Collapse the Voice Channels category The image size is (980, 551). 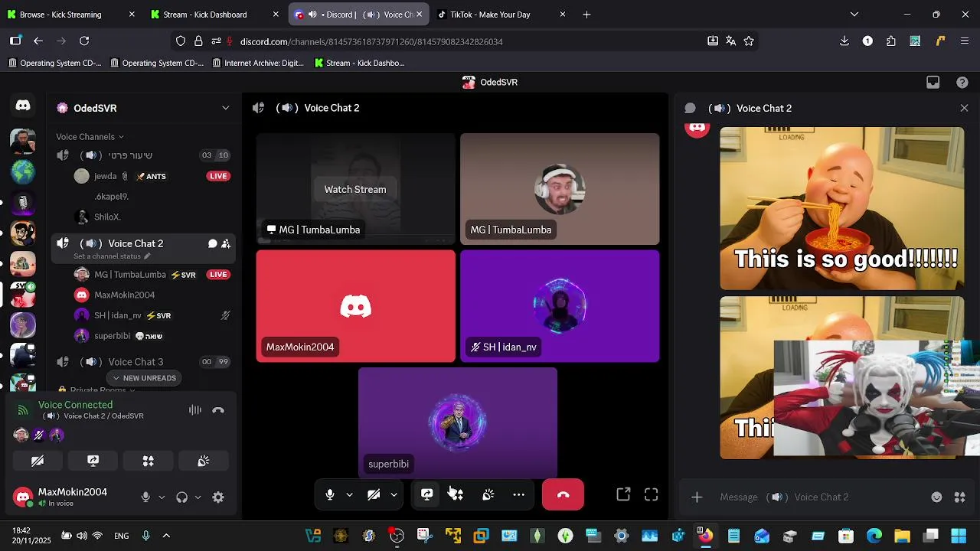[x=90, y=137]
